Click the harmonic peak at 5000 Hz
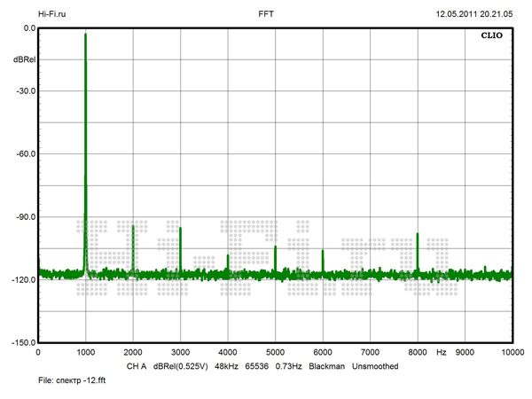Screen dimensions: 532x399 (275, 246)
